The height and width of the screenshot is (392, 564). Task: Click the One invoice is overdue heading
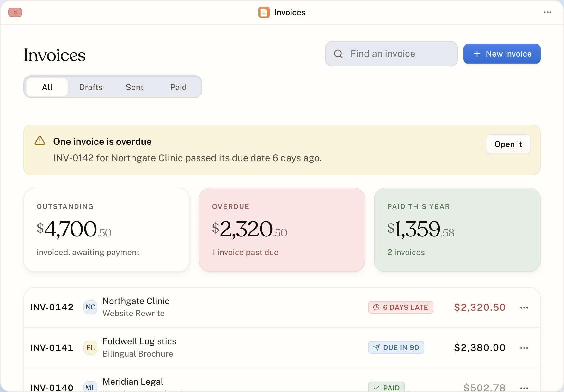tap(102, 142)
